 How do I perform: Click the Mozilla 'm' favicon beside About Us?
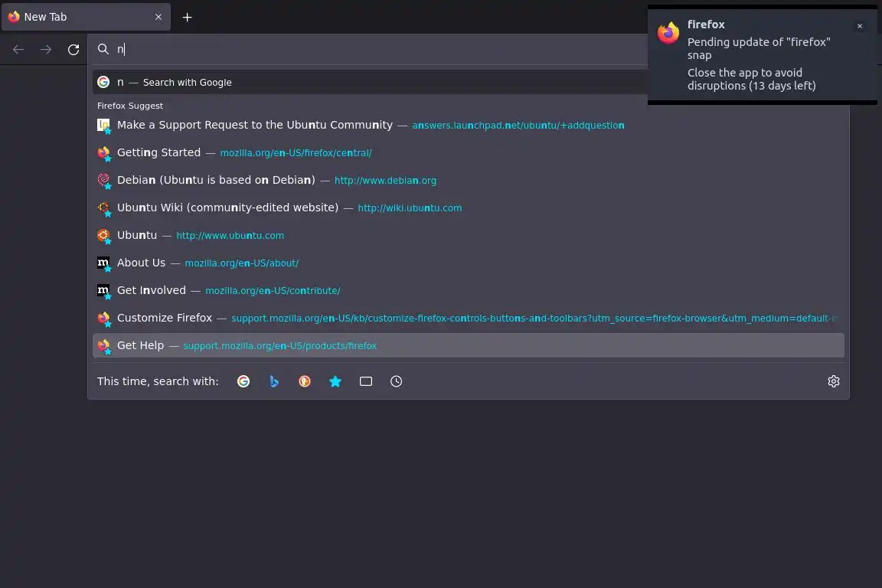[x=103, y=263]
